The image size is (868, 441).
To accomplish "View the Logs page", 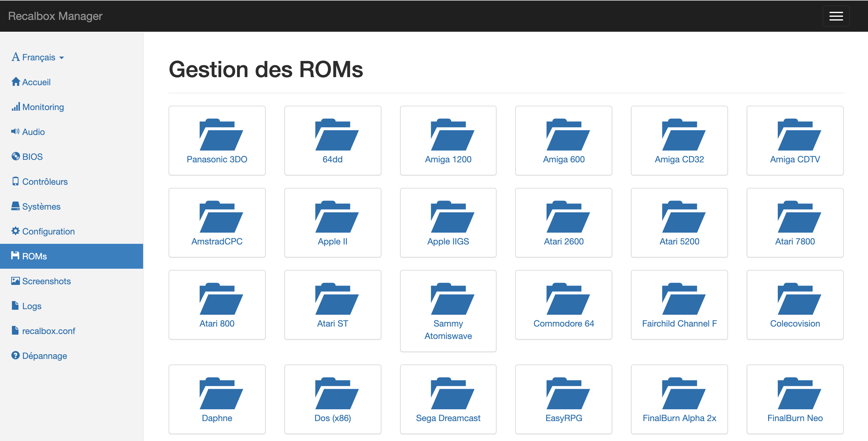I will [72, 306].
